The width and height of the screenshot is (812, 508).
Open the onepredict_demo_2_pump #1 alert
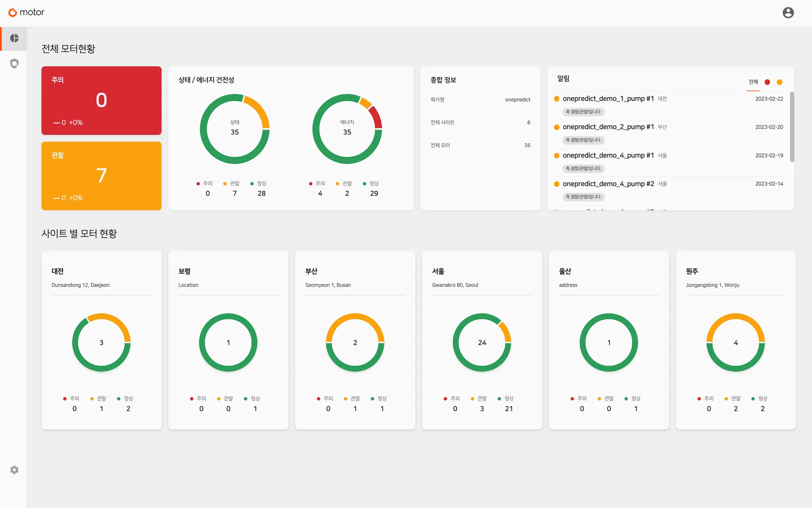[608, 127]
